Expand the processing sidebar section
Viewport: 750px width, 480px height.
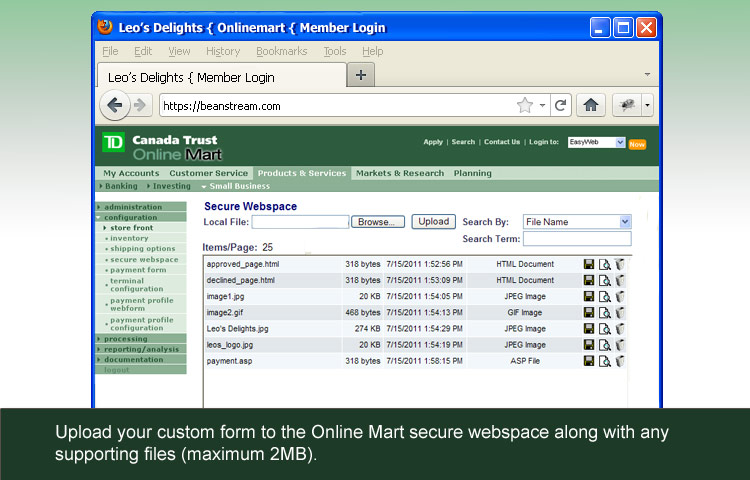[125, 339]
